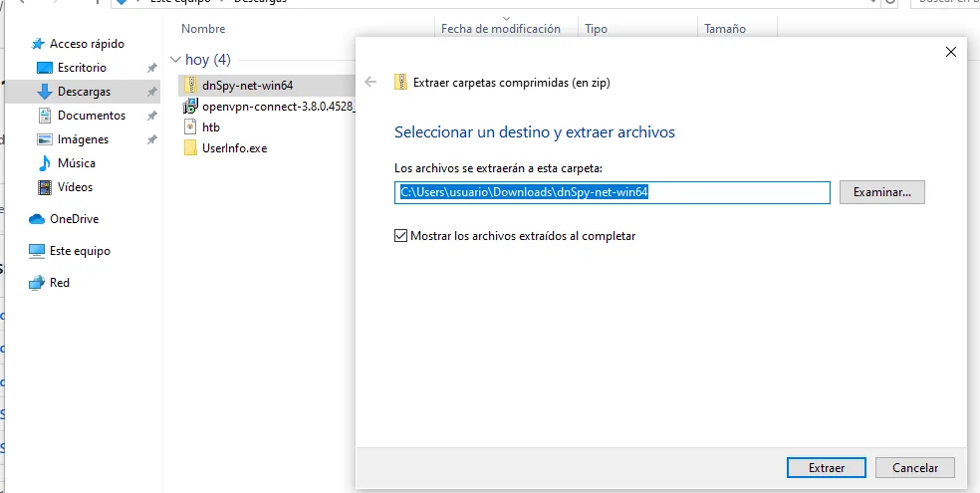The image size is (980, 493).
Task: Select the hoy (4) group header
Action: pyautogui.click(x=208, y=60)
